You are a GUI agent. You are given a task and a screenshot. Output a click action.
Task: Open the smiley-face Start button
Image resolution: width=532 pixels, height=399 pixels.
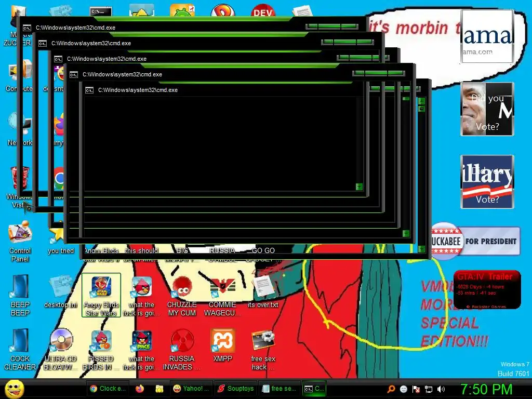click(14, 389)
